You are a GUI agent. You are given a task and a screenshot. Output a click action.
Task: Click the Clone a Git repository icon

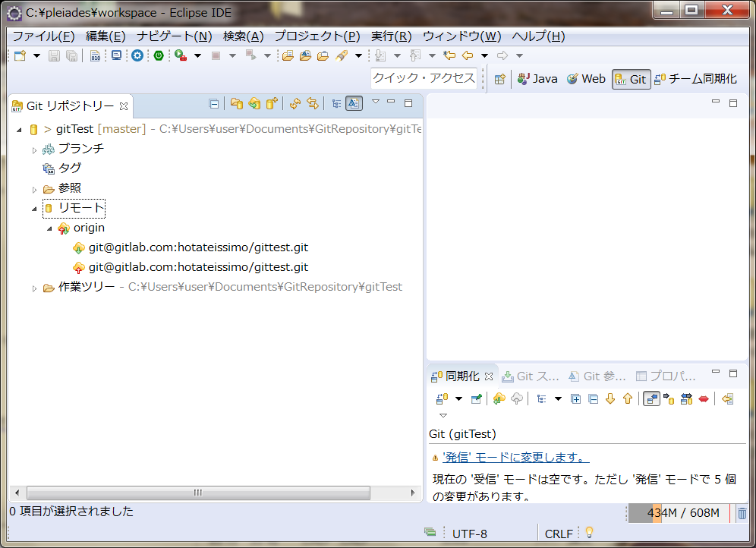(x=254, y=104)
